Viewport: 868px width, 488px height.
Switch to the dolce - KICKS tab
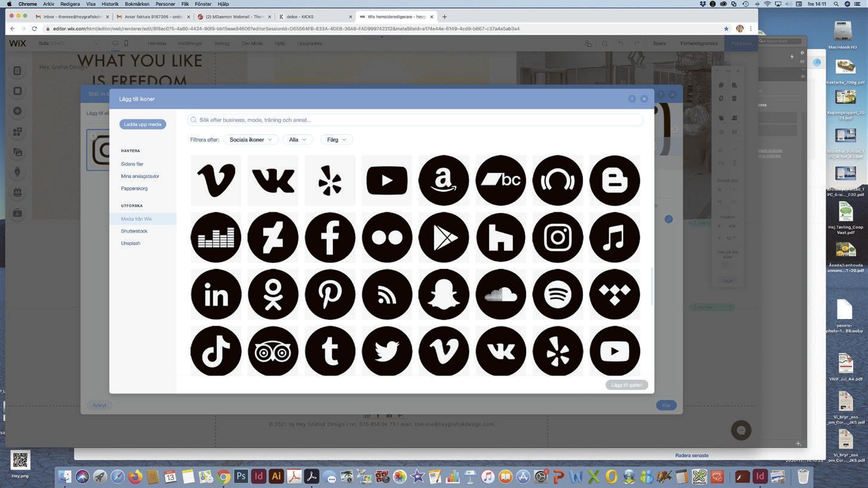[x=315, y=17]
